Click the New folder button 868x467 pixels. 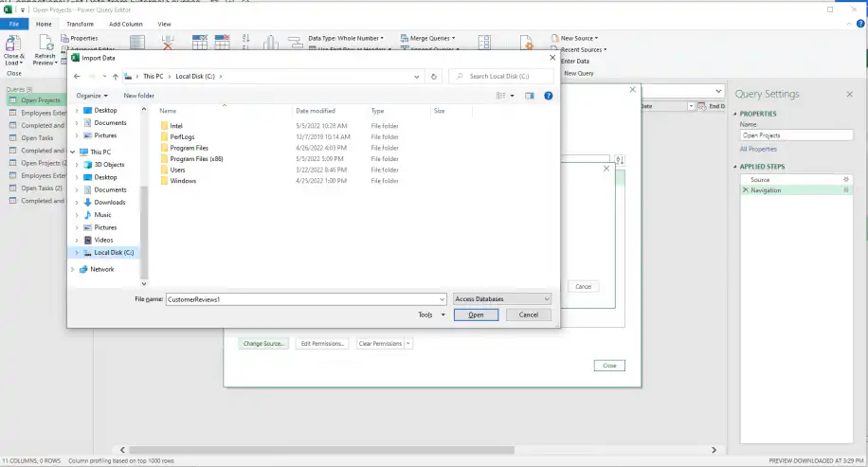(x=139, y=96)
